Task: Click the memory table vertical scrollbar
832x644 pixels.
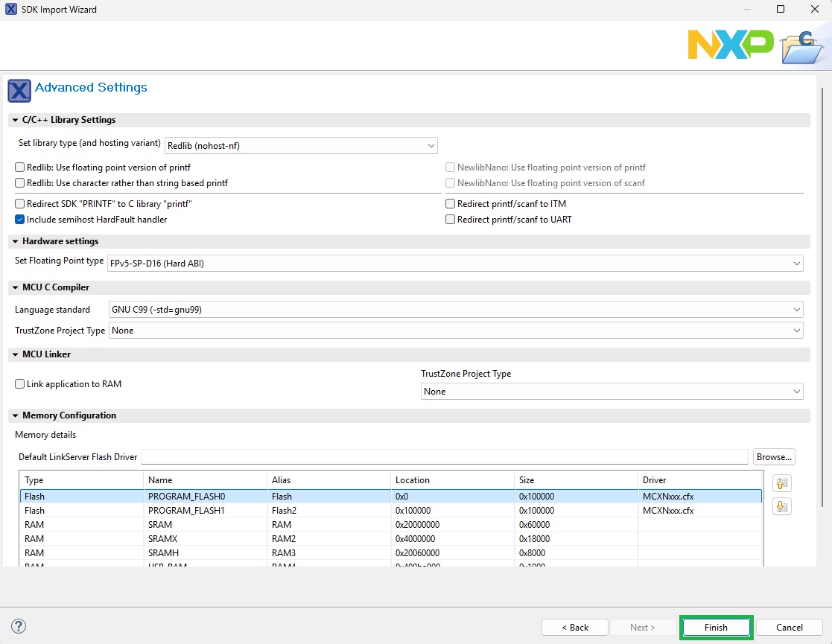Action: pos(760,521)
